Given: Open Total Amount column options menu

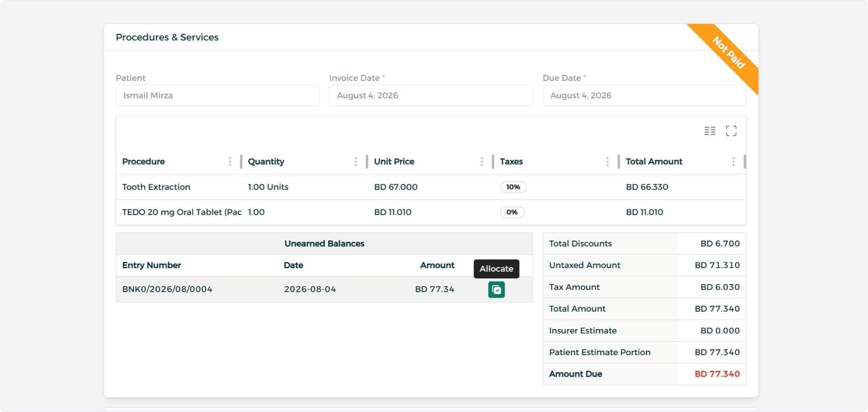Looking at the screenshot, I should coord(733,162).
